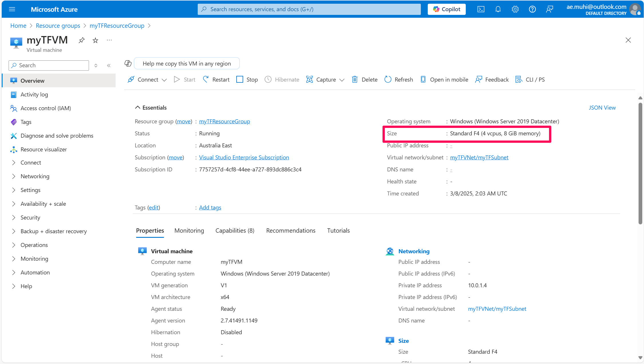Click the Hibernate command
This screenshot has height=364, width=644.
(282, 80)
